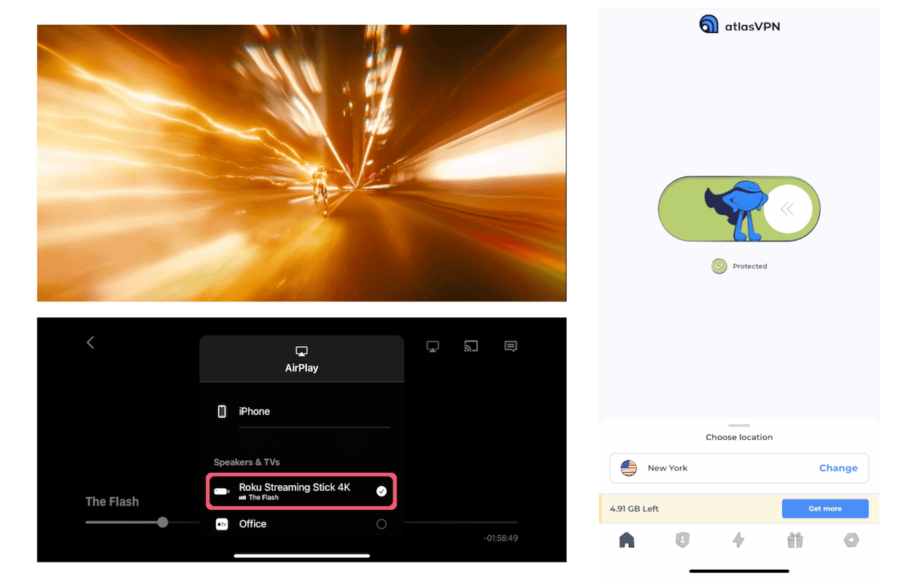This screenshot has width=912, height=588.
Task: Open the gift rewards tab
Action: pyautogui.click(x=795, y=541)
